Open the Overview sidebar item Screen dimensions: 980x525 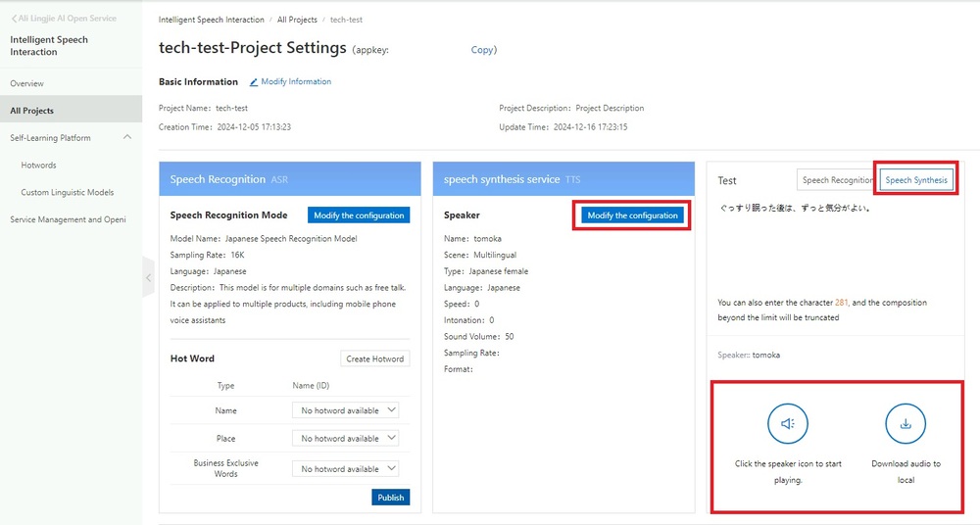pyautogui.click(x=27, y=83)
